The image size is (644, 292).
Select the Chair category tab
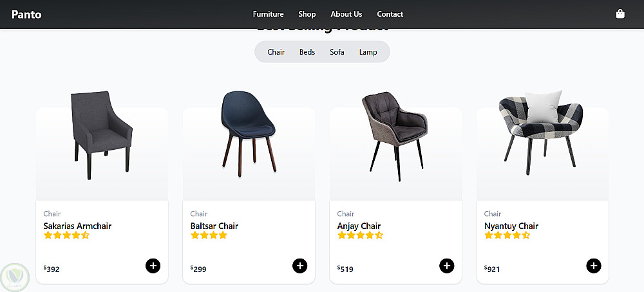click(276, 52)
